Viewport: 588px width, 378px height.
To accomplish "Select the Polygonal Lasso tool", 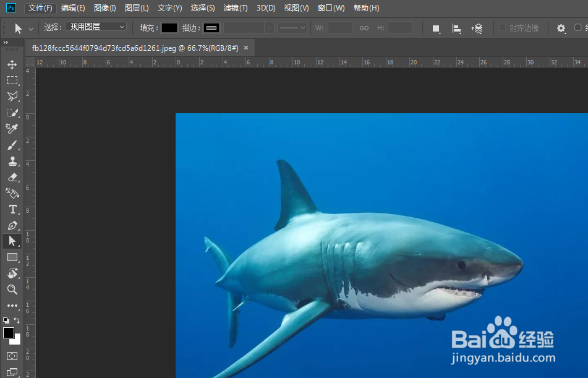I will point(12,97).
